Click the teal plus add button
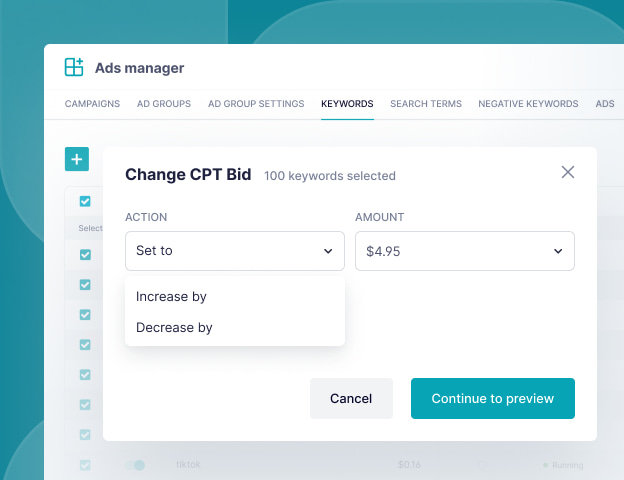Screen dimensions: 624x480 point(77,159)
